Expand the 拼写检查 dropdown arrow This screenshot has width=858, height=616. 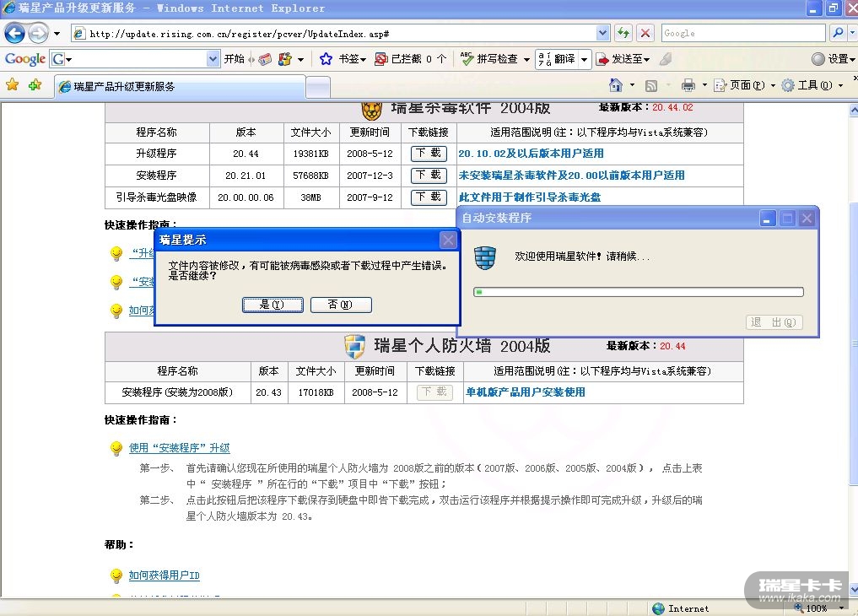pyautogui.click(x=526, y=59)
